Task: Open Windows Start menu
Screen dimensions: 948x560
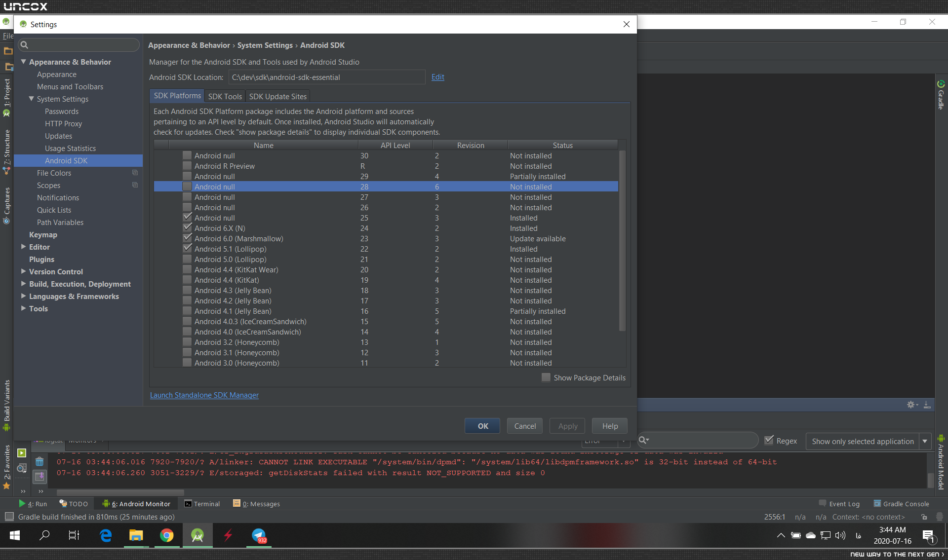Action: [15, 535]
